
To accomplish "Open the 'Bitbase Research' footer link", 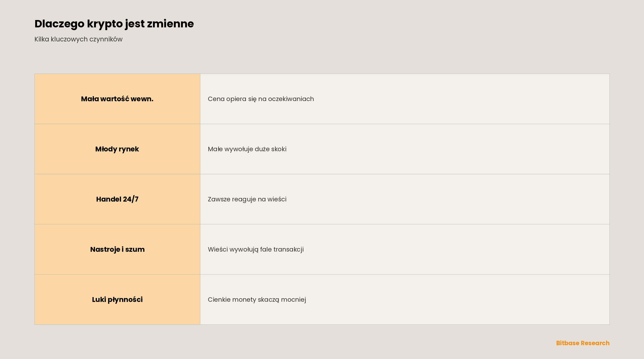I will click(x=583, y=343).
